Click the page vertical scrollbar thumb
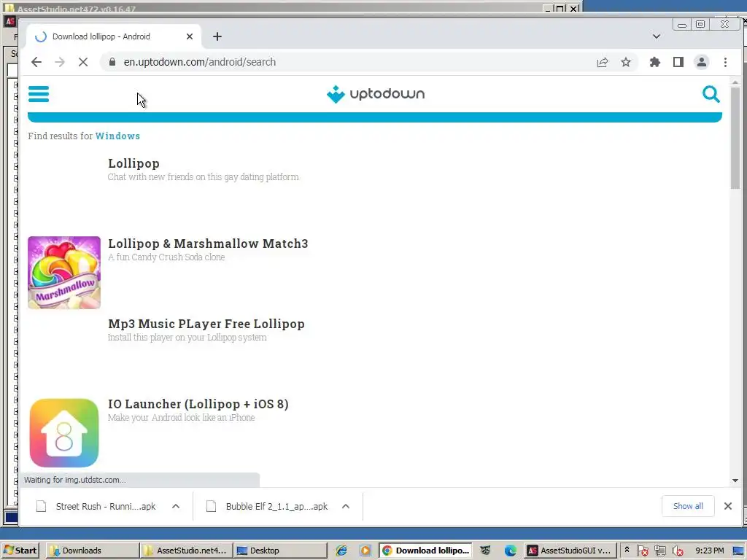Image resolution: width=747 pixels, height=560 pixels. click(735, 138)
